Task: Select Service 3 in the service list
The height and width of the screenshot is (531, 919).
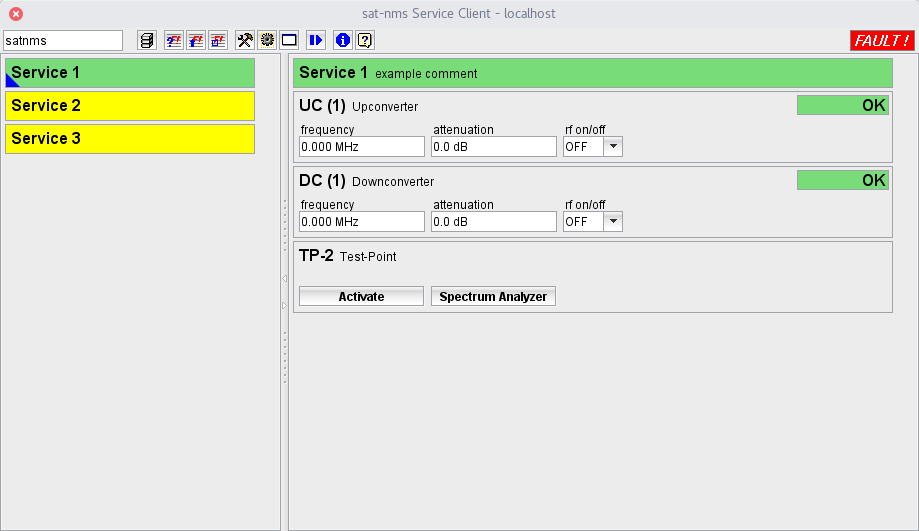Action: pos(130,139)
